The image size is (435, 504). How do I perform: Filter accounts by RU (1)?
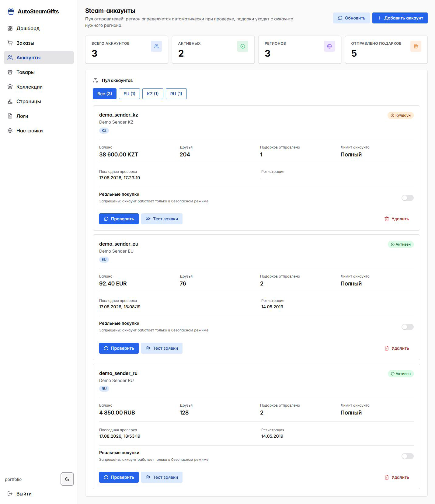(176, 94)
